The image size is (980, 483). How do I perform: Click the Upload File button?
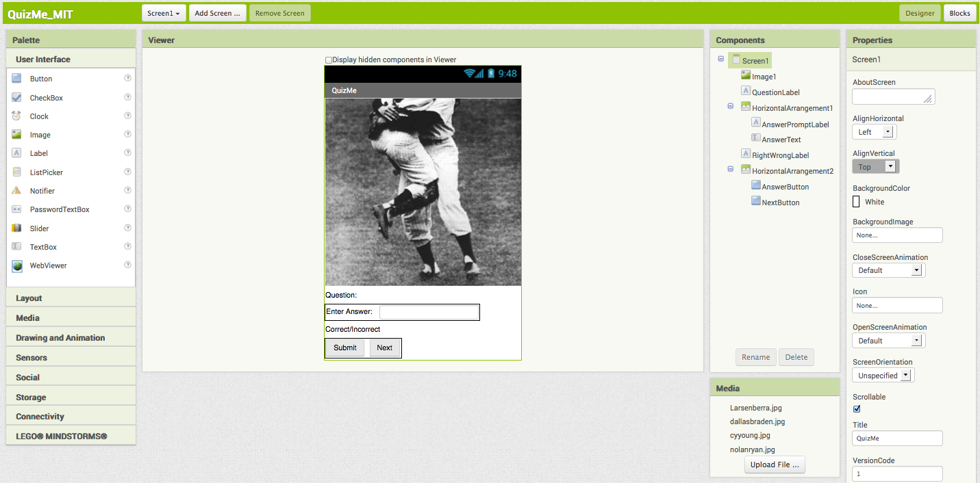tap(775, 465)
